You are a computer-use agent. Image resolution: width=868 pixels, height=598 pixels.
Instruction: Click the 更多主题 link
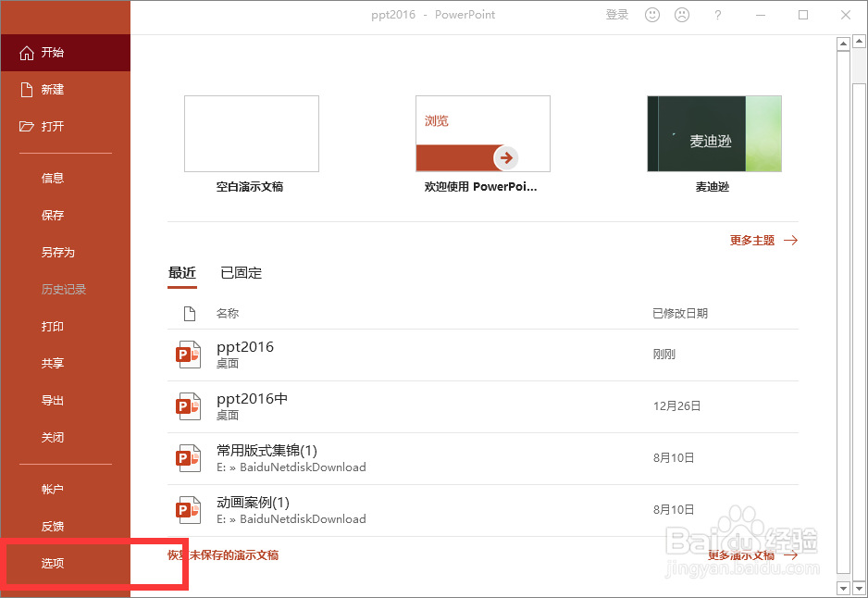point(752,241)
